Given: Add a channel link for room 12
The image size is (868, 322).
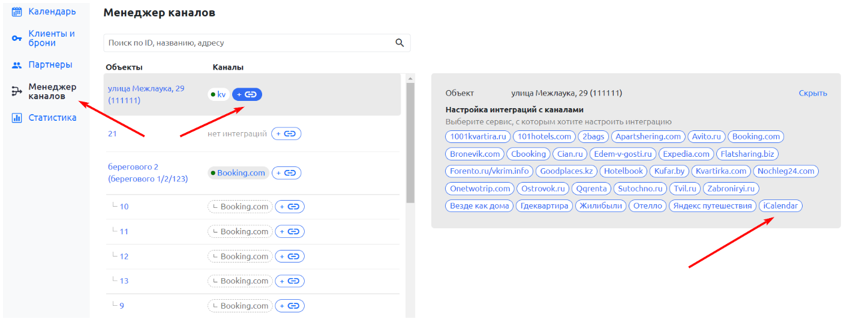Looking at the screenshot, I should tap(290, 257).
